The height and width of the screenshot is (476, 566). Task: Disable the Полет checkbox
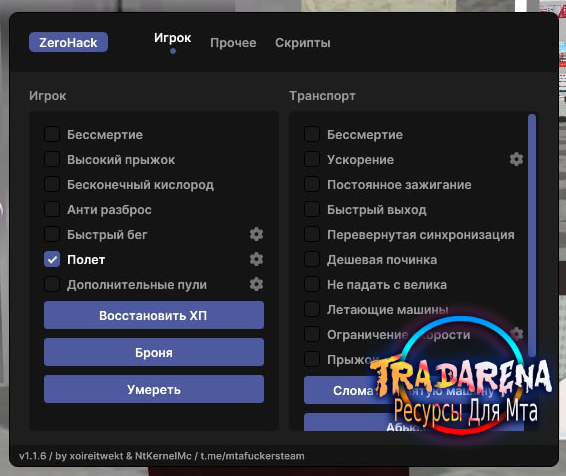pos(52,259)
